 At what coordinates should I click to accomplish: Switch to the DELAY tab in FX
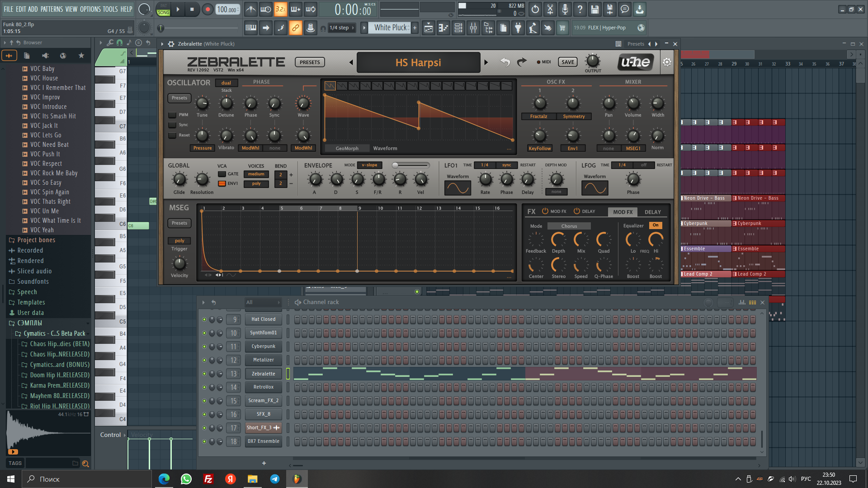tap(652, 212)
